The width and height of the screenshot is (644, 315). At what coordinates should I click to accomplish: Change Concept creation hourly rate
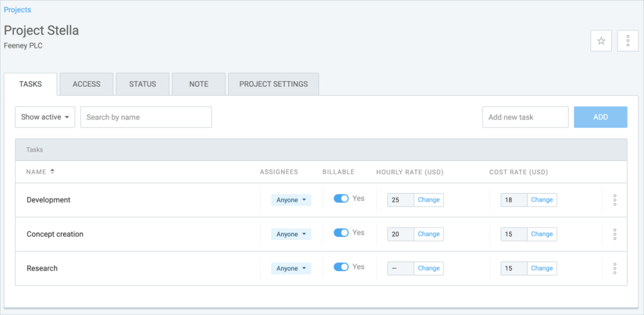429,234
